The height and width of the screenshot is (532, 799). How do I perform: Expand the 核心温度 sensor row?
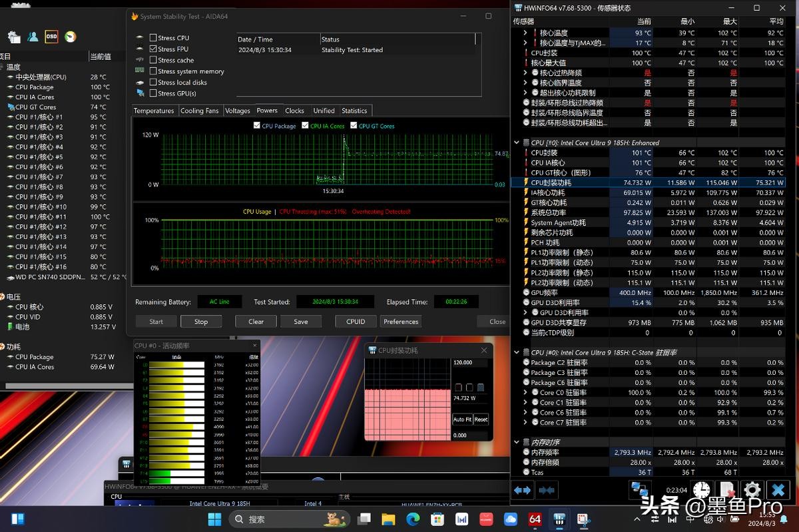pyautogui.click(x=525, y=33)
